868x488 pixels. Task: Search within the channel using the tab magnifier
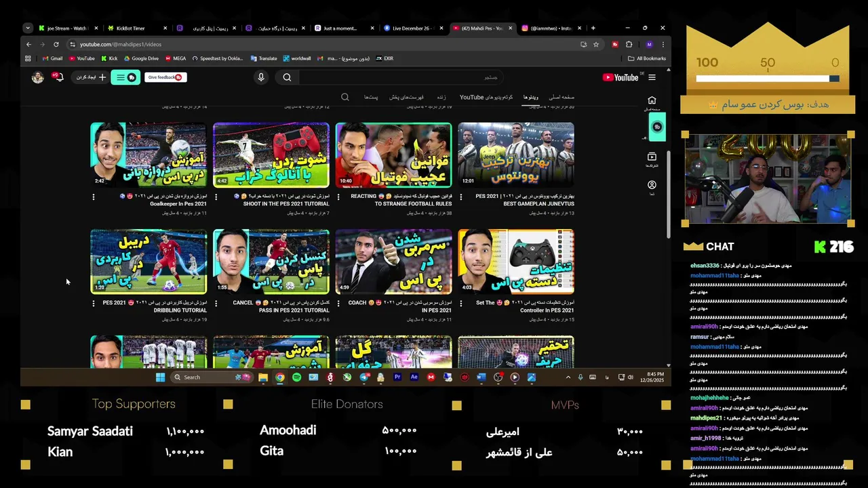pyautogui.click(x=345, y=97)
